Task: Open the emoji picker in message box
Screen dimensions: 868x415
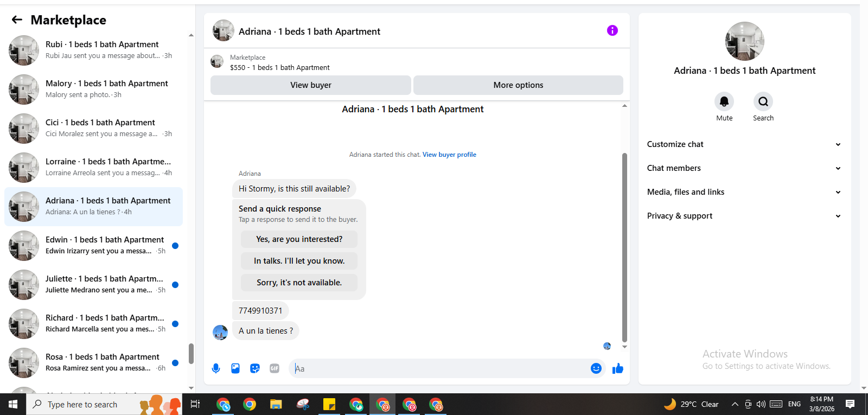Action: (x=596, y=368)
